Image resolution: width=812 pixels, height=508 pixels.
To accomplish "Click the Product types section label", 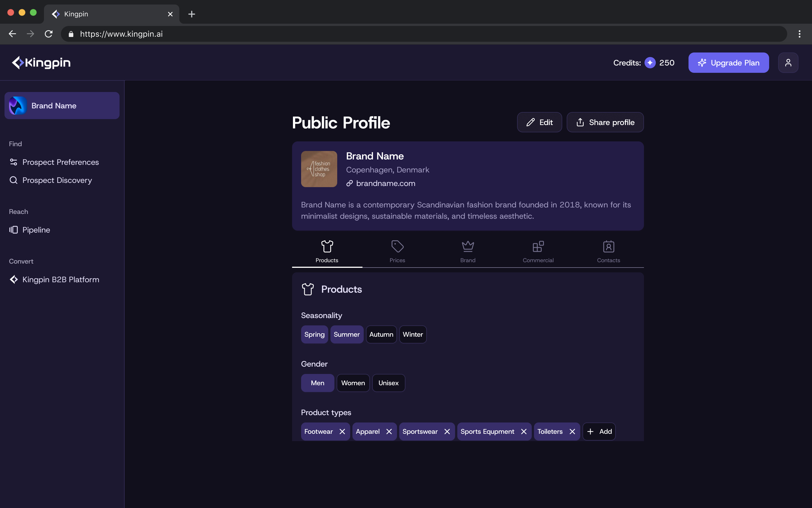I will coord(326,412).
